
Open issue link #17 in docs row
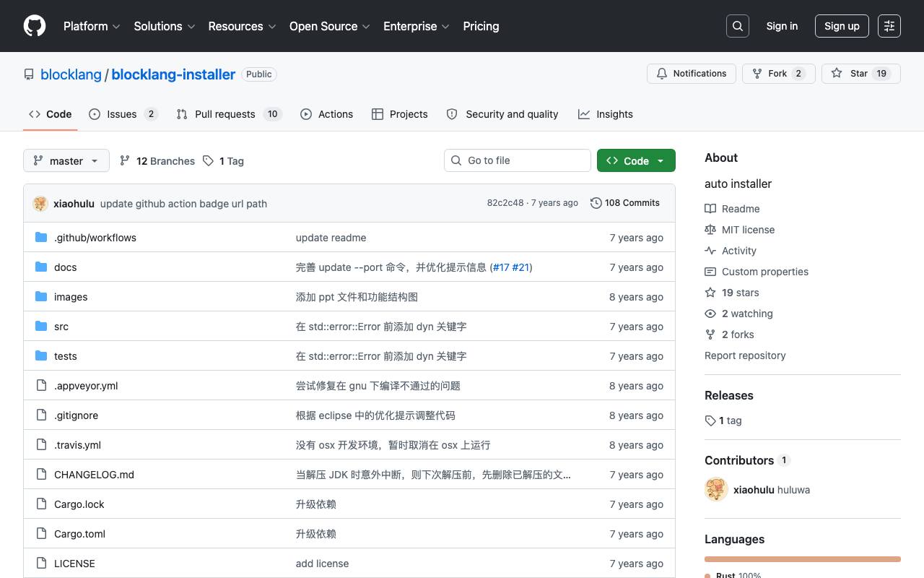point(501,267)
